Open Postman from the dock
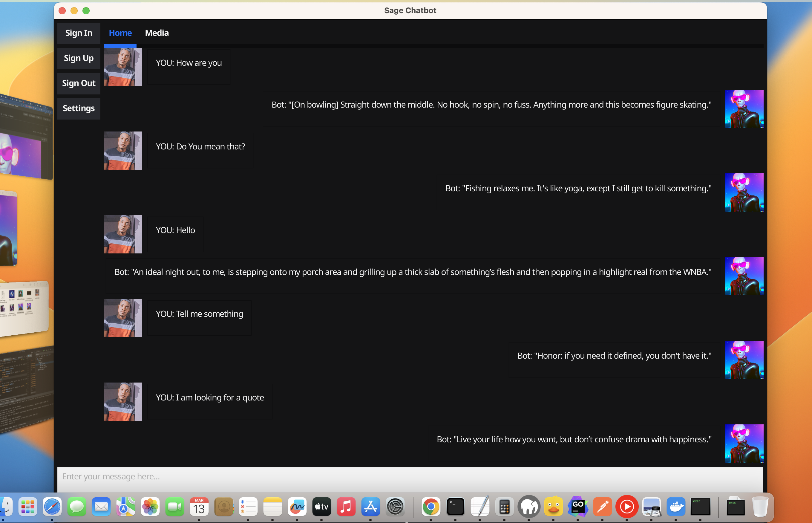The image size is (812, 523). (602, 507)
